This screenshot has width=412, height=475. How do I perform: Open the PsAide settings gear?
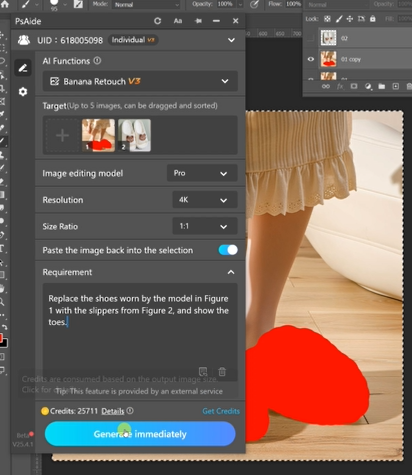(23, 91)
